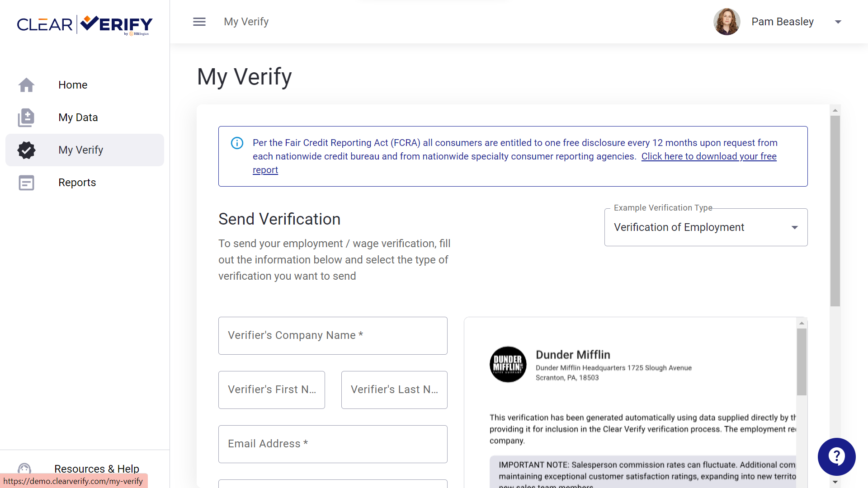The height and width of the screenshot is (488, 868).
Task: Click the Clear Verify logo
Action: click(x=85, y=25)
